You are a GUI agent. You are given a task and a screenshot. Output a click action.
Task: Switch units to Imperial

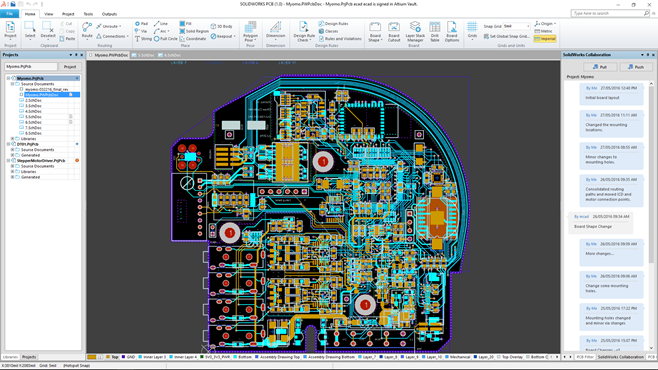pos(545,39)
